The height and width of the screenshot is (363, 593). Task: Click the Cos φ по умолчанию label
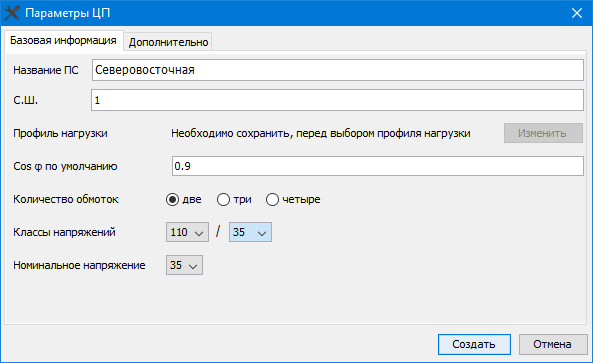pos(65,166)
